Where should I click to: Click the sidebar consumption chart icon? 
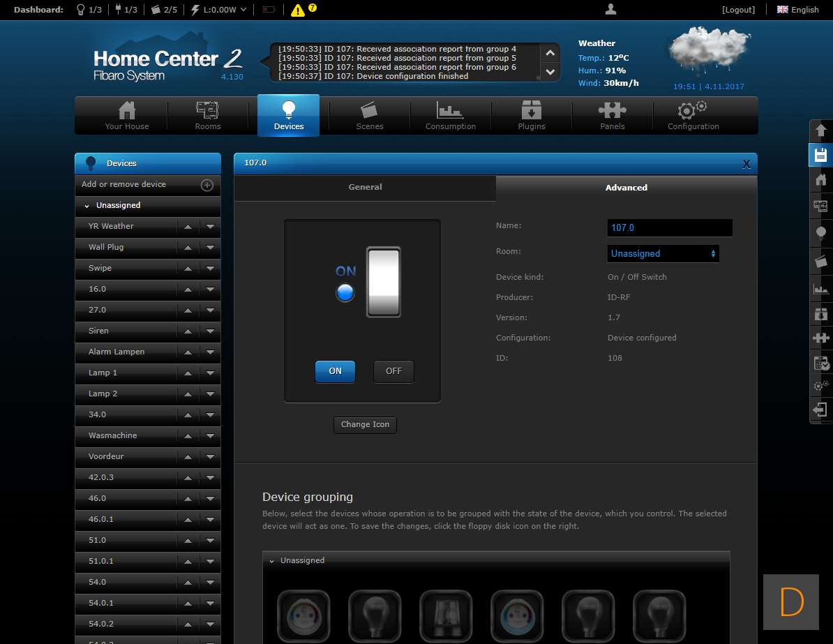[820, 289]
